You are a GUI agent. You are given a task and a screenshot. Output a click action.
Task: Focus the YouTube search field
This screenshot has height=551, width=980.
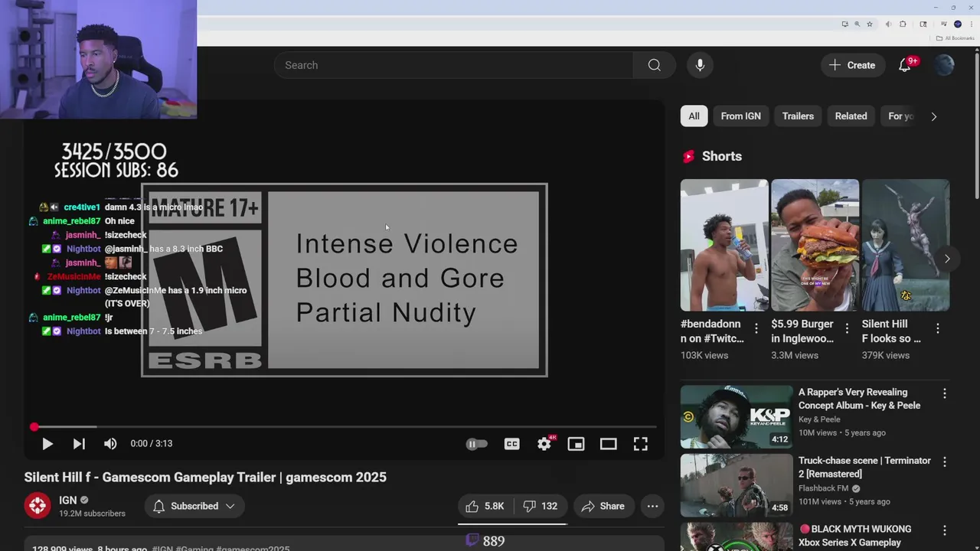coord(453,65)
